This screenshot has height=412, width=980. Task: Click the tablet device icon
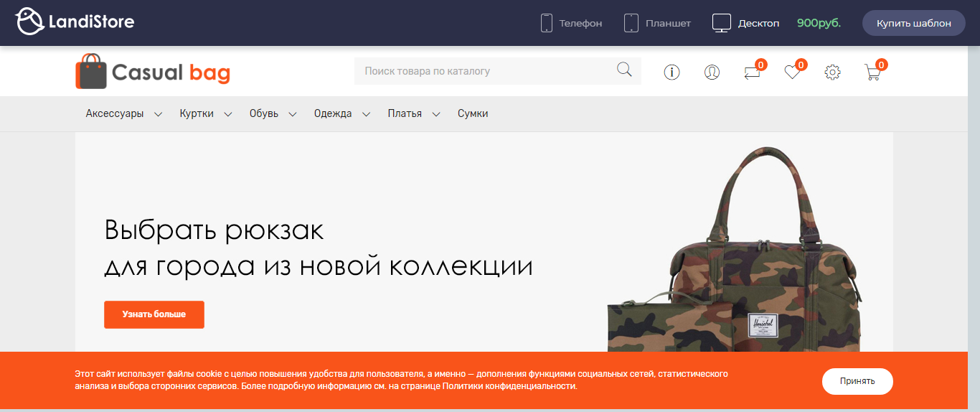(631, 23)
